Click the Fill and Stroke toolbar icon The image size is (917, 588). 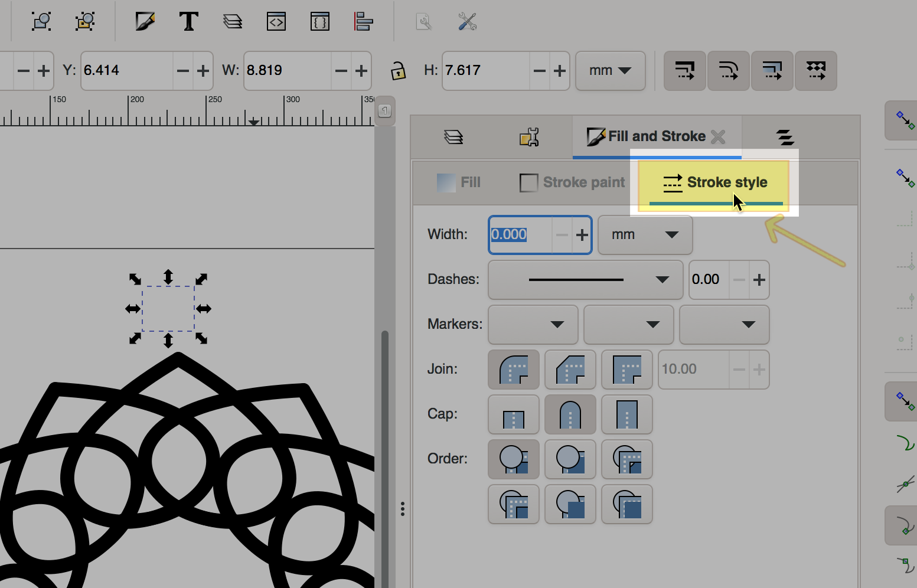(x=145, y=22)
